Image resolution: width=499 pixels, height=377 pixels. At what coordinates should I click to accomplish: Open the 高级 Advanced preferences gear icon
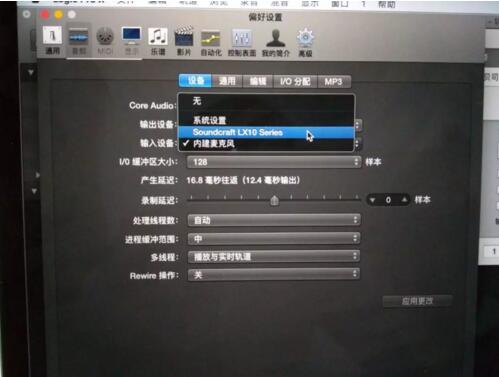[x=305, y=43]
